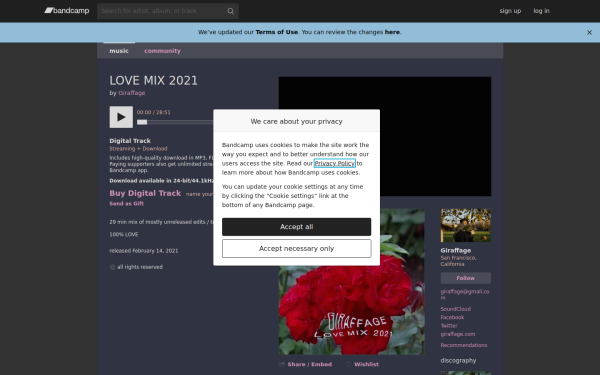
Task: Switch to the music tab
Action: 119,51
